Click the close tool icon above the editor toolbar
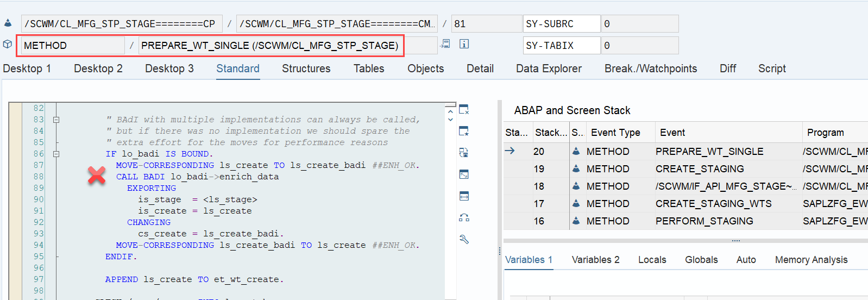Screen dimensions: 868x300 pyautogui.click(x=464, y=109)
